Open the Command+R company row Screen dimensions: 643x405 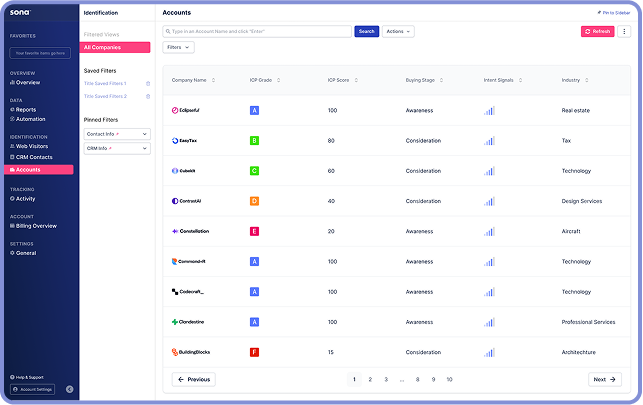pyautogui.click(x=397, y=262)
